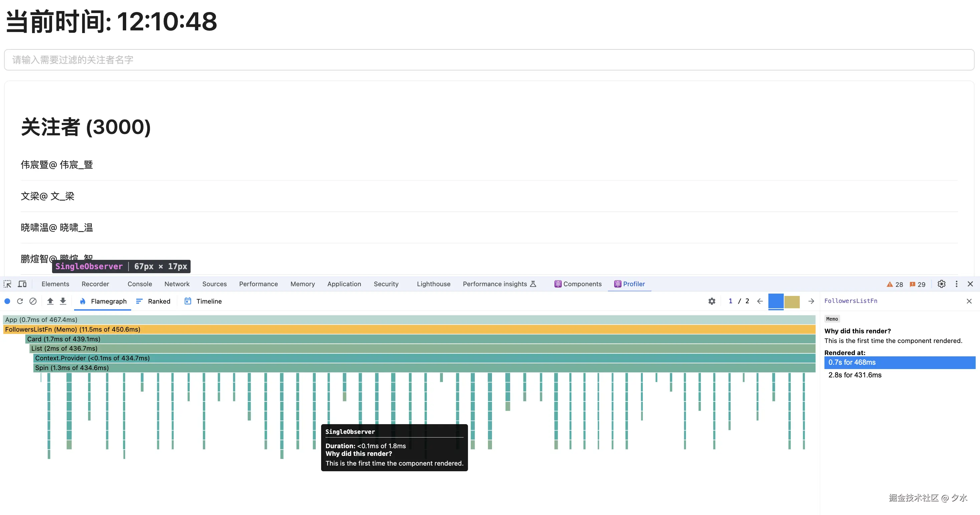Close the FollowersListFn details sidebar
Viewport: 980px width, 515px height.
click(969, 301)
